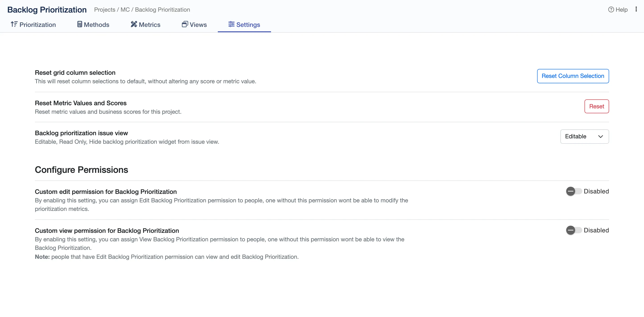Click 'Reset metric values and business scores' description
The image size is (644, 317).
[108, 112]
